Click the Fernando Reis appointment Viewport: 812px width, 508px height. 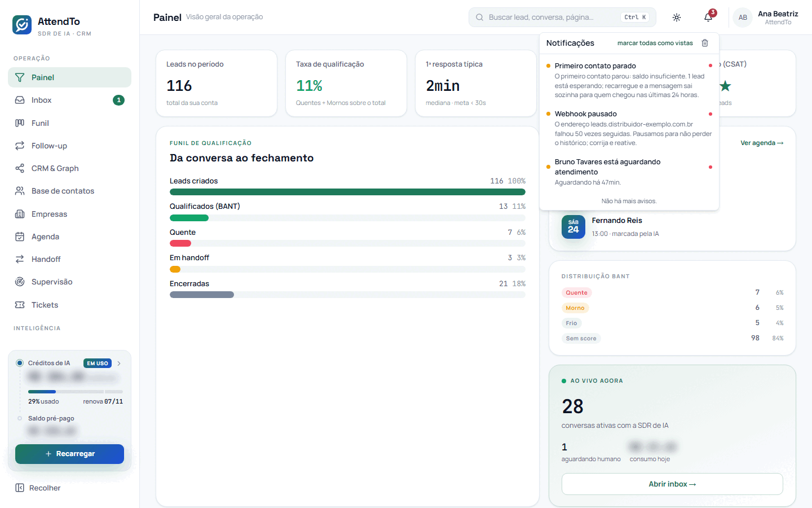coord(672,227)
